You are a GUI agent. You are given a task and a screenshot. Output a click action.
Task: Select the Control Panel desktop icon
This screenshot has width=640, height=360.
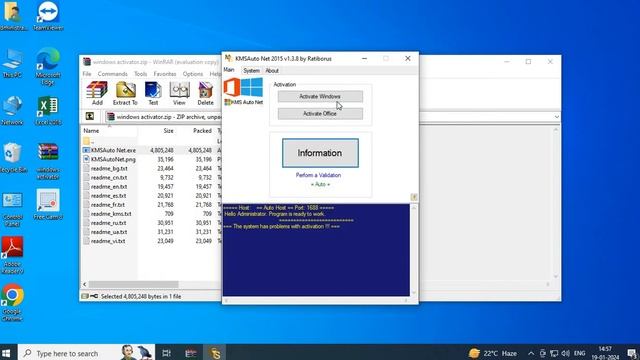coord(12,209)
